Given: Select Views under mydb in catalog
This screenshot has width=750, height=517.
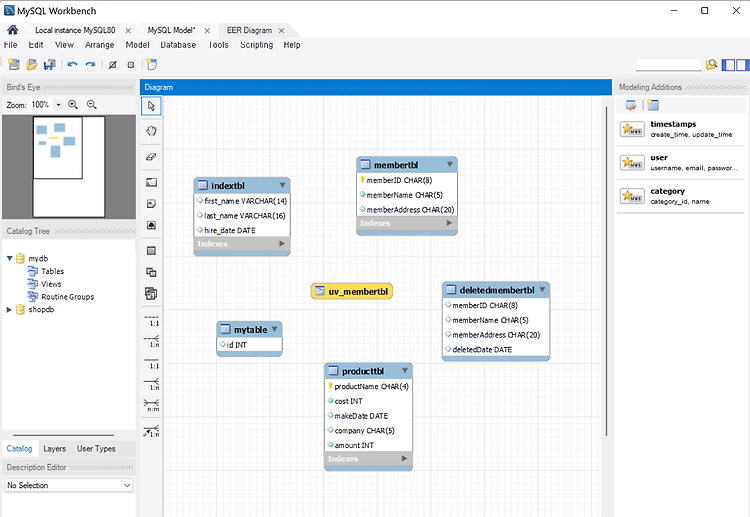Looking at the screenshot, I should click(x=51, y=284).
